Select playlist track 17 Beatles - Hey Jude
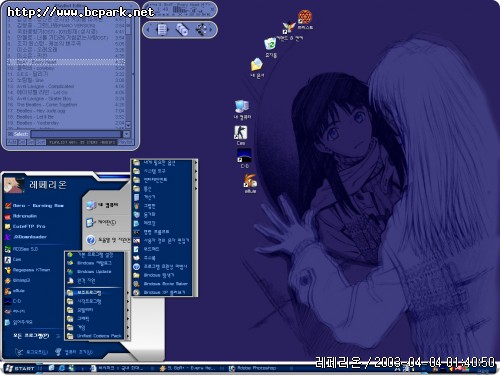The image size is (500, 375). [66, 111]
